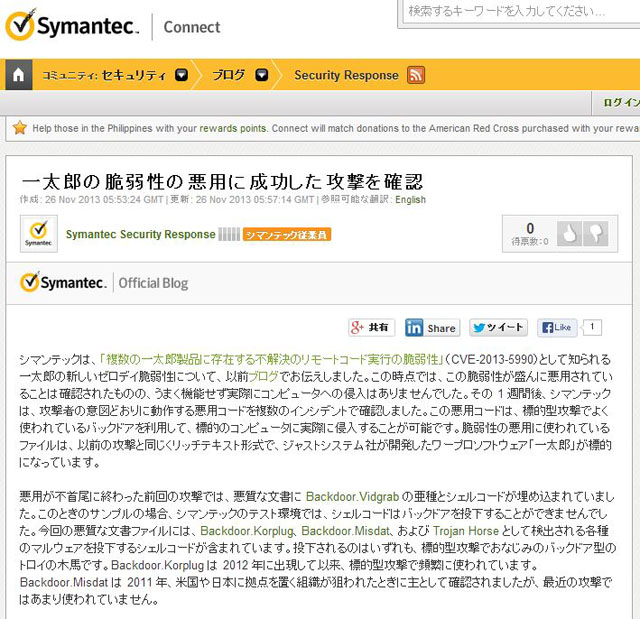The image size is (640, 619).
Task: Expand the ブログ dropdown arrow
Action: point(262,75)
